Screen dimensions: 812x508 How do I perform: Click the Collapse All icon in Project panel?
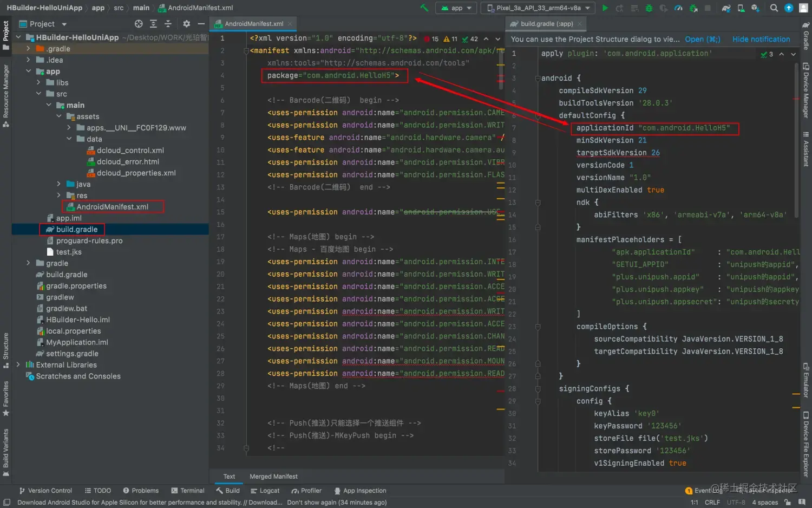[x=168, y=24]
